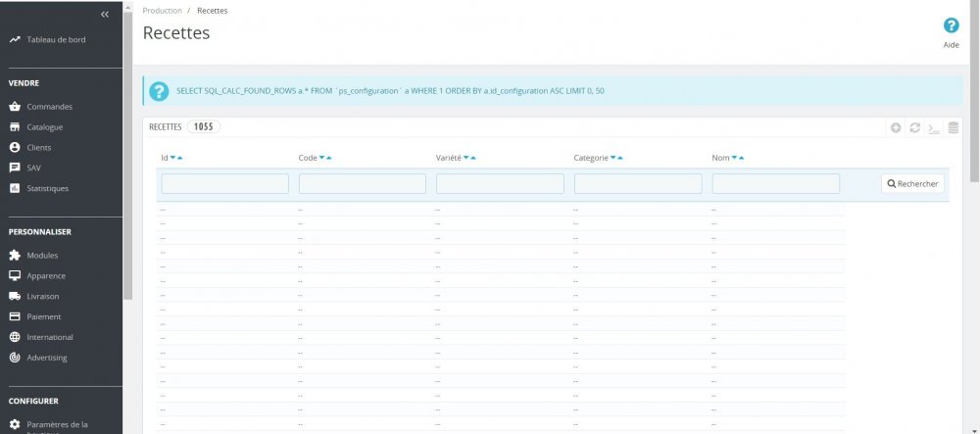Click the Commandes basket icon
This screenshot has height=434, width=980.
(x=15, y=107)
